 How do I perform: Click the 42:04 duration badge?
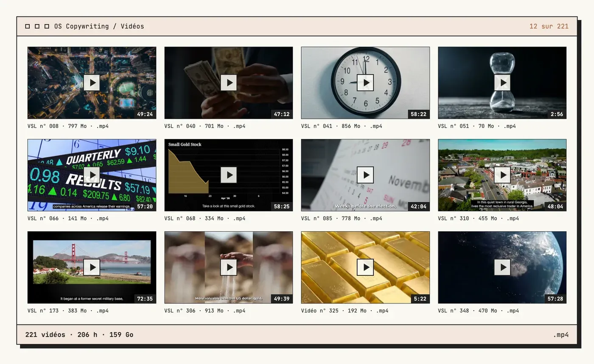418,206
